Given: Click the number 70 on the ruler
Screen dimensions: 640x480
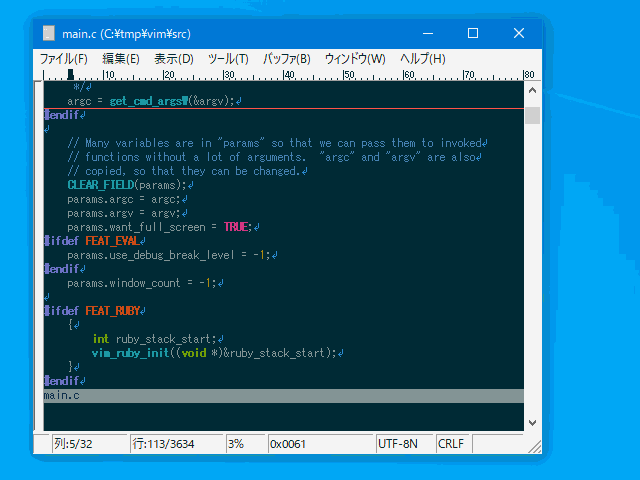Looking at the screenshot, I should 469,75.
